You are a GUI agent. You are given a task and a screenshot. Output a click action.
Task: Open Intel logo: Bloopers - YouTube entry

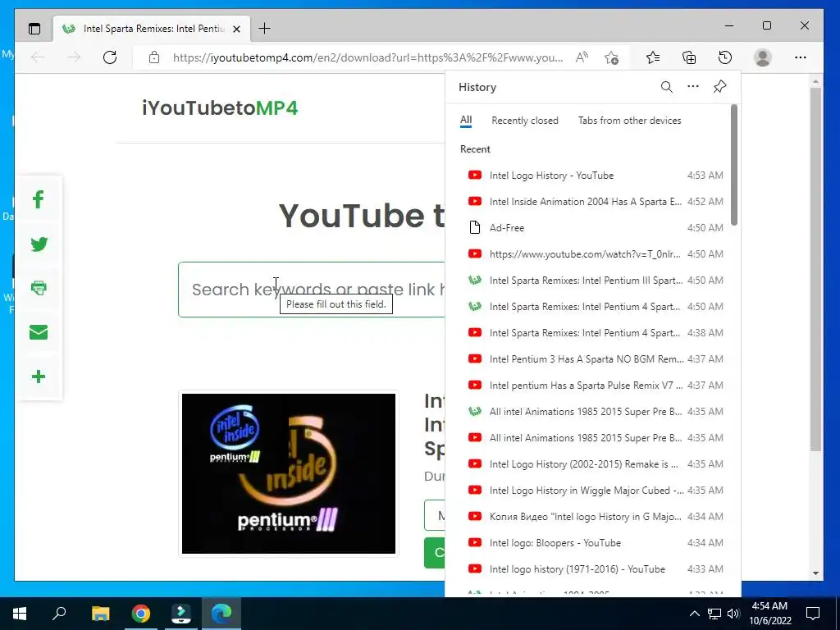(x=591, y=543)
